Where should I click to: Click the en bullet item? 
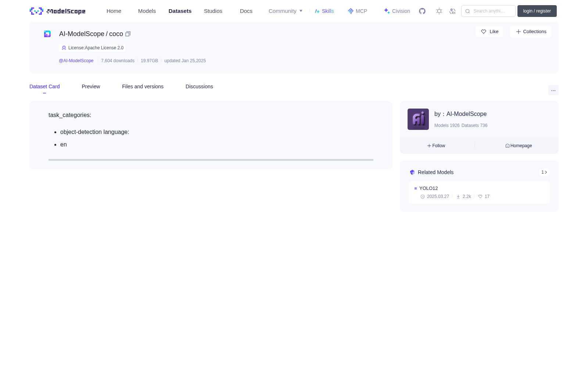coord(64,145)
